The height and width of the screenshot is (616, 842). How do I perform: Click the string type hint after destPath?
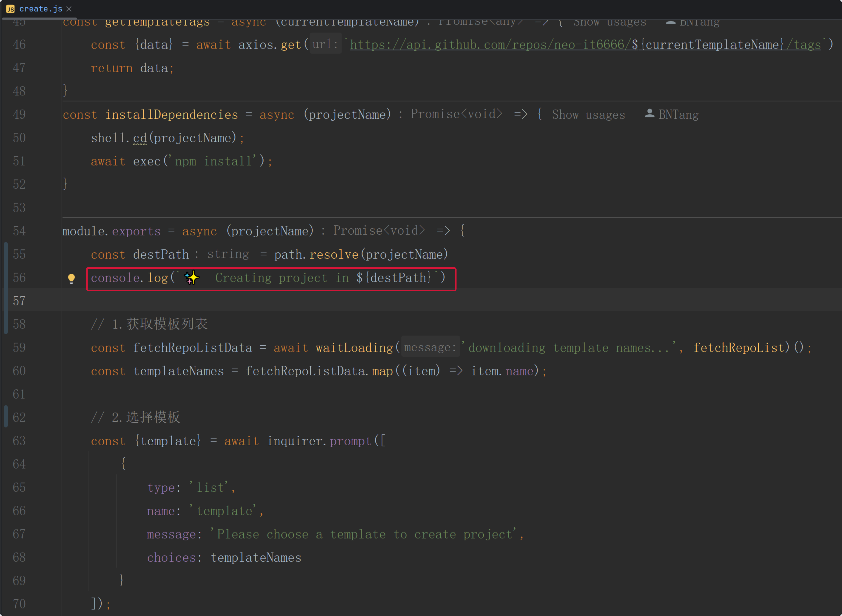228,254
